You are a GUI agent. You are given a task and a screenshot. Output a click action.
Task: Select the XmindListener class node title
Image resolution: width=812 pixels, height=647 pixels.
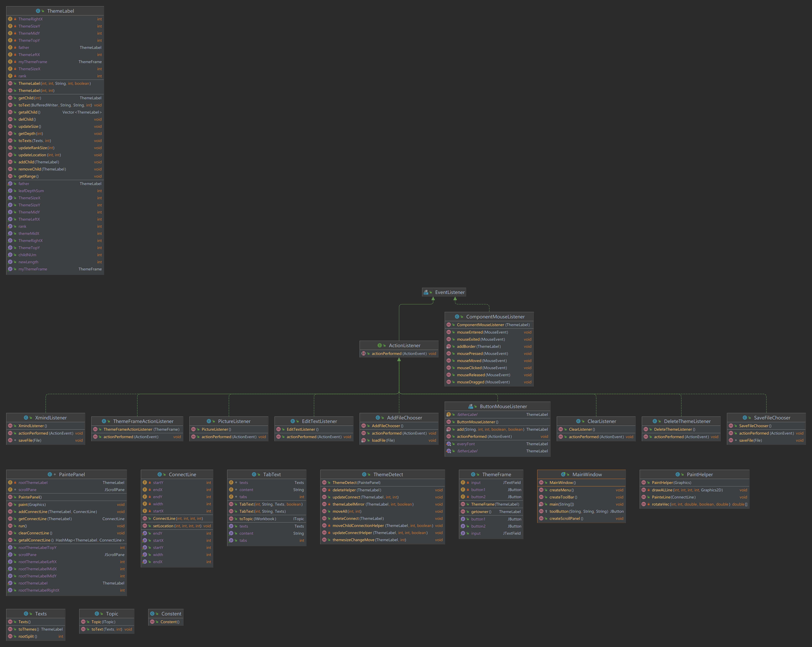coord(51,418)
